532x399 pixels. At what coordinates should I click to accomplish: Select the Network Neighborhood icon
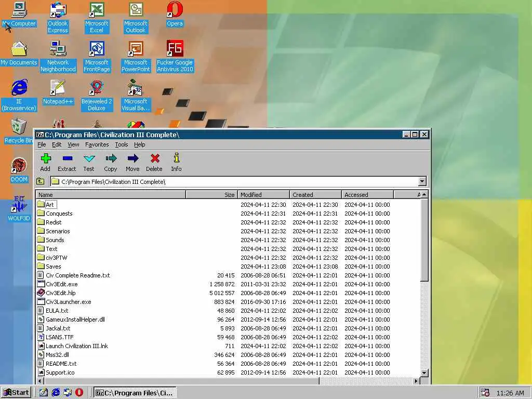pos(58,57)
